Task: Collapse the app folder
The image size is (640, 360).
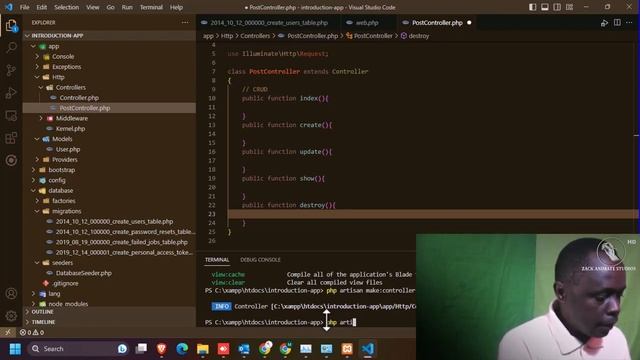Action: click(x=53, y=46)
